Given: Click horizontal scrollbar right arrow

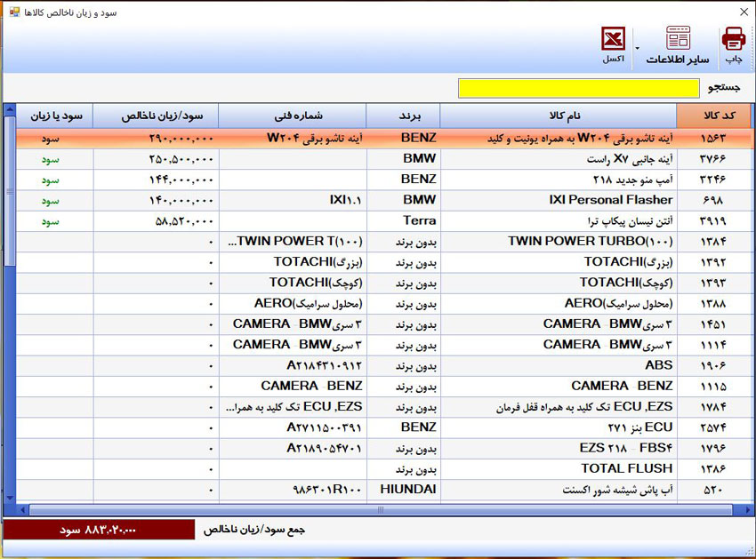Looking at the screenshot, I should point(747,509).
